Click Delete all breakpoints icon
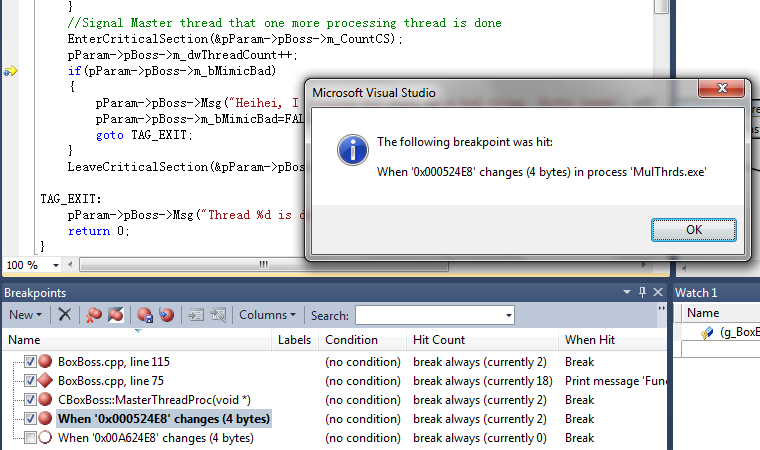Screen dimensions: 760x450 (x=91, y=315)
